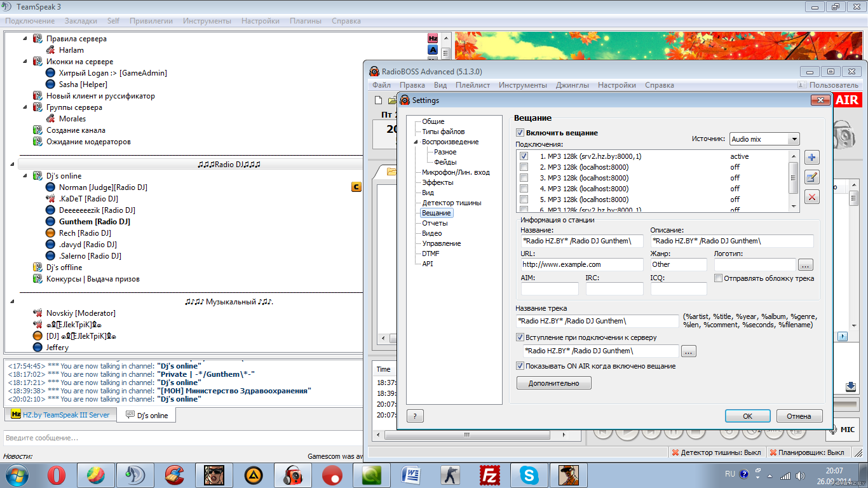Open FileZilla from the taskbar
The width and height of the screenshot is (868, 488).
click(489, 475)
